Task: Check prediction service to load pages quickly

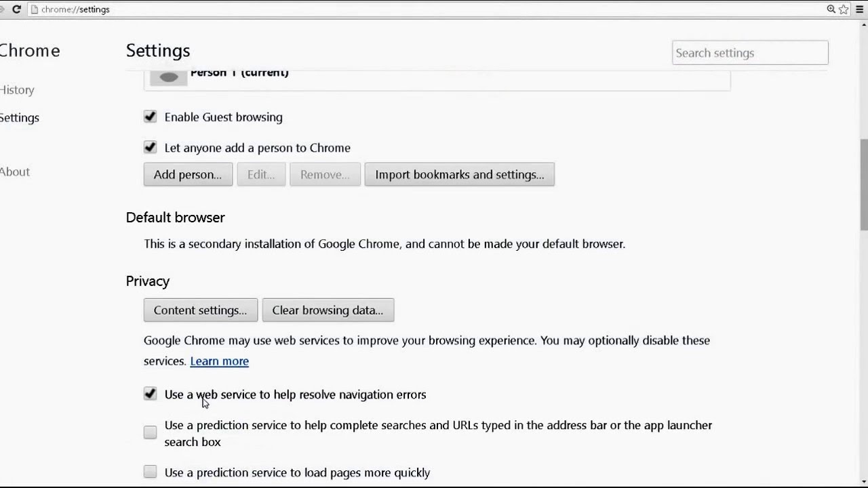Action: pyautogui.click(x=150, y=472)
